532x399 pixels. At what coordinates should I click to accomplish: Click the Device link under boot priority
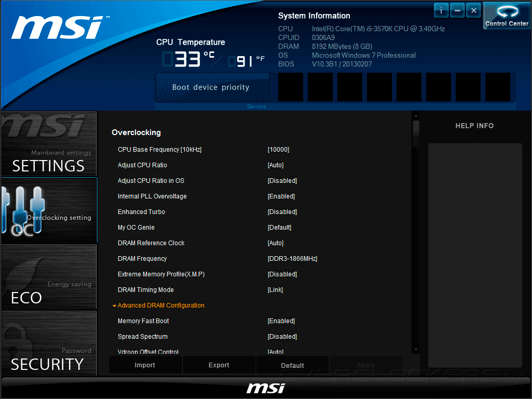256,107
